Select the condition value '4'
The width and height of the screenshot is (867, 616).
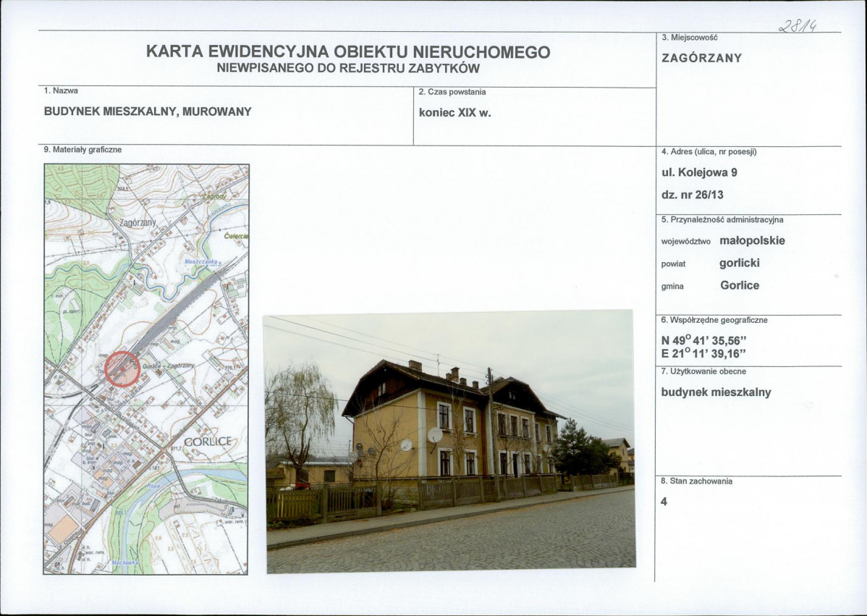(x=664, y=502)
